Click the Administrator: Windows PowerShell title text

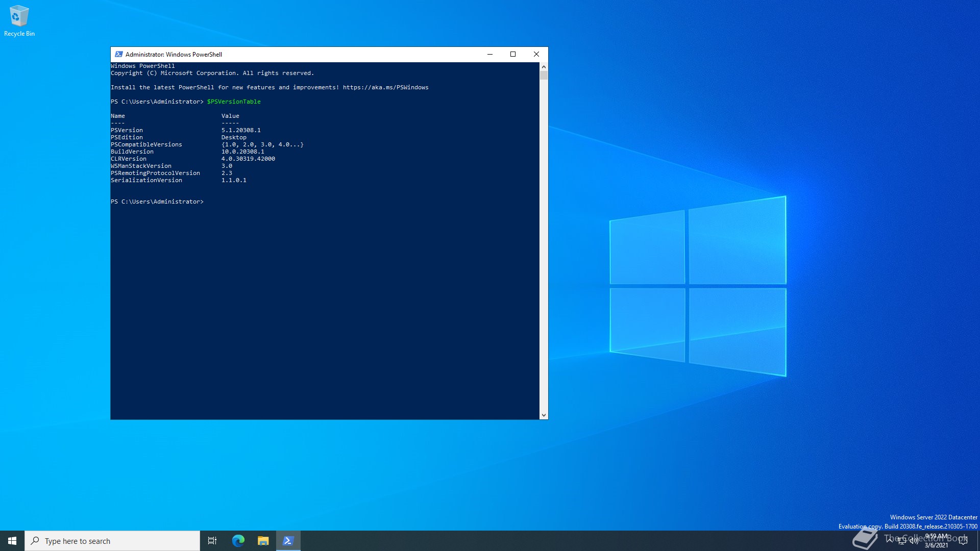point(174,54)
